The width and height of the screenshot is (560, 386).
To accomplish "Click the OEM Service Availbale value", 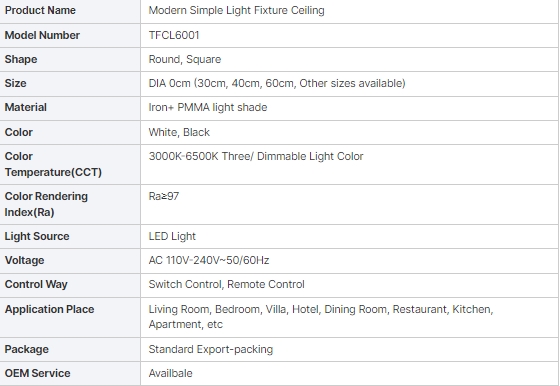I will (170, 374).
